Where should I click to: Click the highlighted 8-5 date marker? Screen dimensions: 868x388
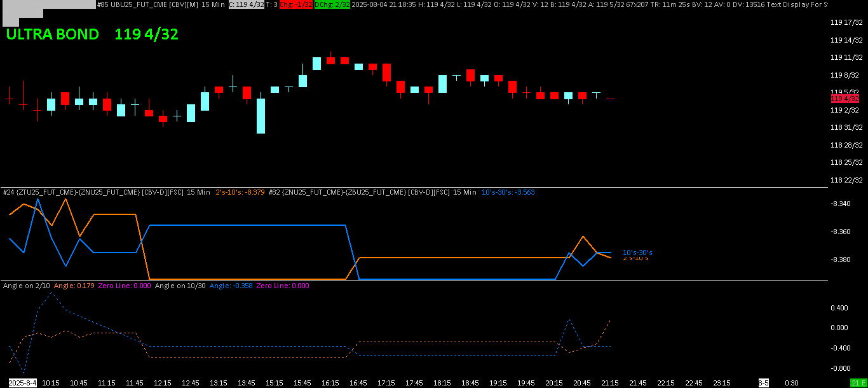764,383
